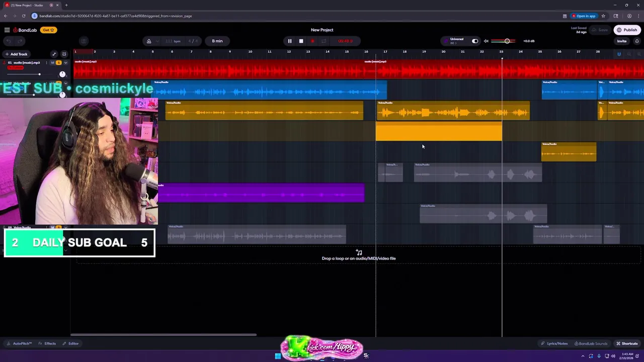Click timeline ruler at bar 10

pos(250,52)
